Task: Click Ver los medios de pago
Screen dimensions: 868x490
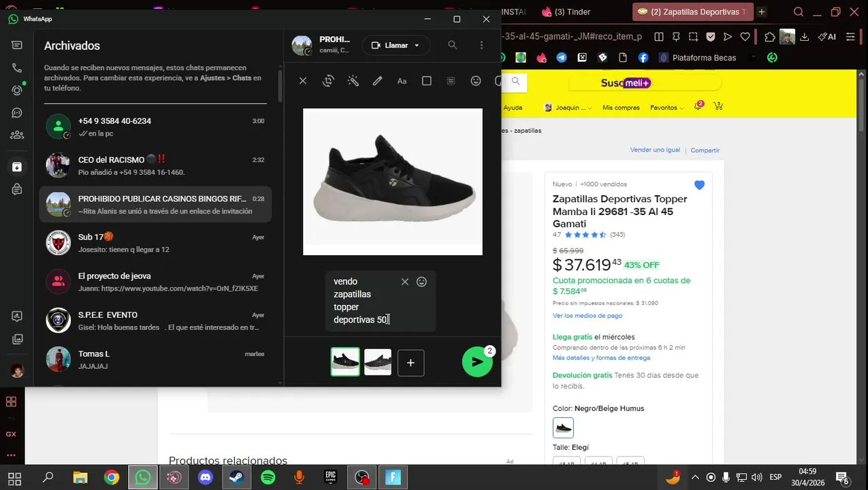Action: pos(588,316)
